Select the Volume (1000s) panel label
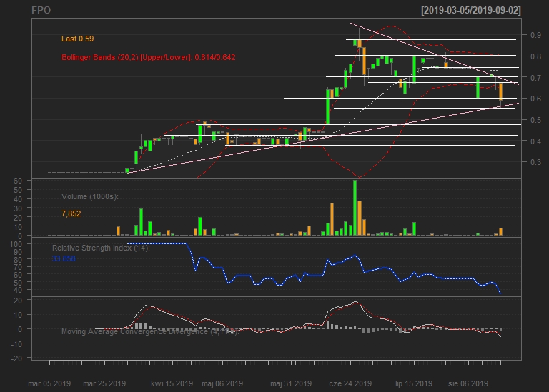 click(89, 196)
